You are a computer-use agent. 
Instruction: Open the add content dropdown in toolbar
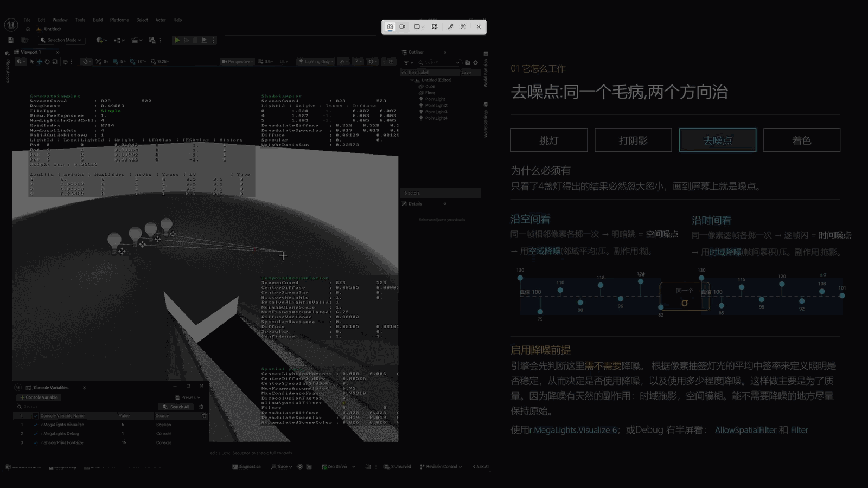[x=101, y=40]
